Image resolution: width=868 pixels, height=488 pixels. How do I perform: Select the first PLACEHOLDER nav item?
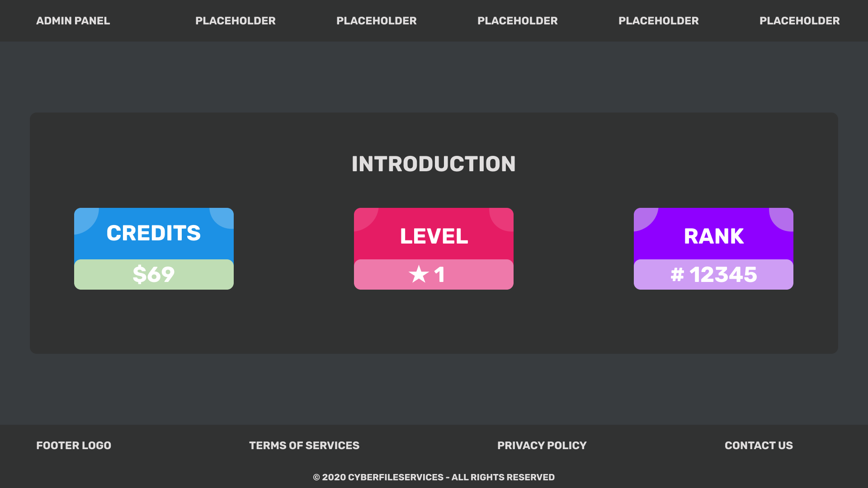point(235,21)
